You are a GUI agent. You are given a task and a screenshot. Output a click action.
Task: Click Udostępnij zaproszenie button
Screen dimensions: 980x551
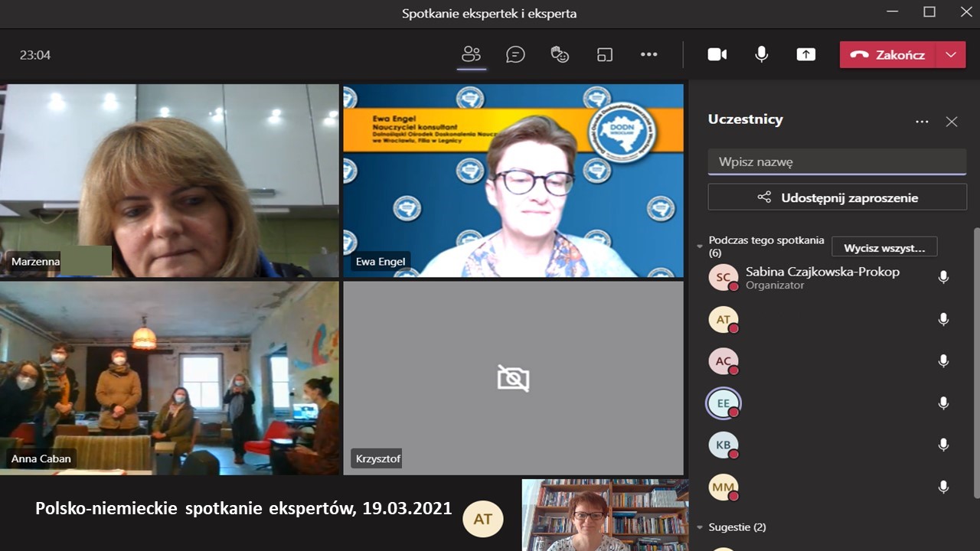tap(837, 197)
